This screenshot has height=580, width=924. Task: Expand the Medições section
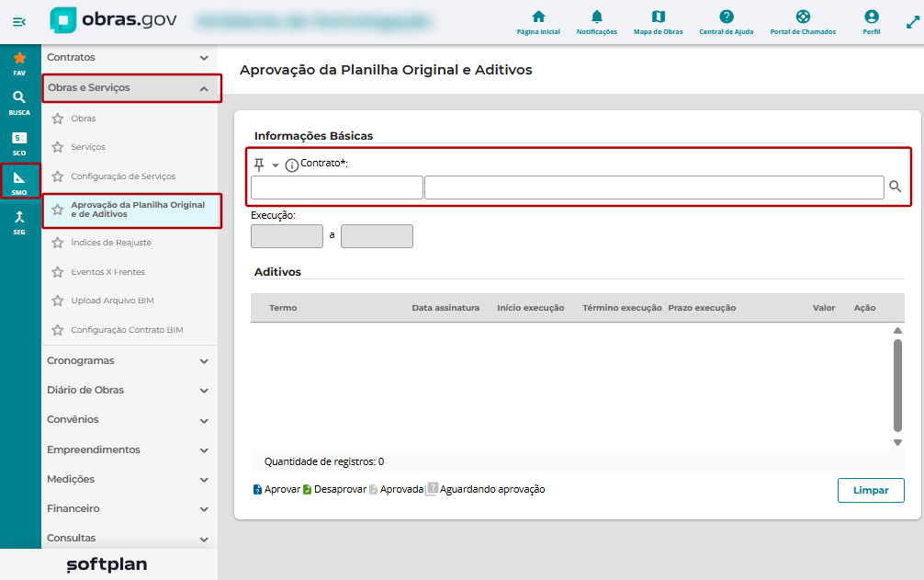[130, 479]
